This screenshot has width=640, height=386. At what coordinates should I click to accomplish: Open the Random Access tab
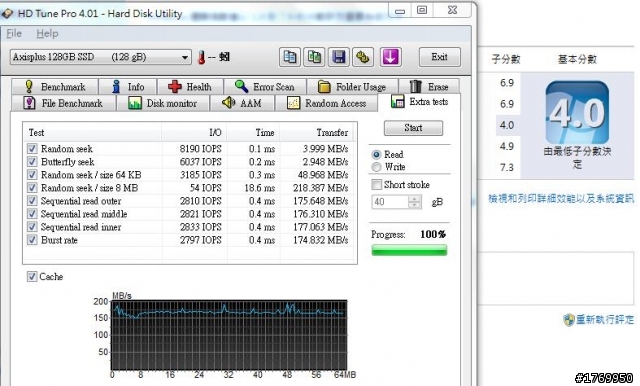coord(327,103)
